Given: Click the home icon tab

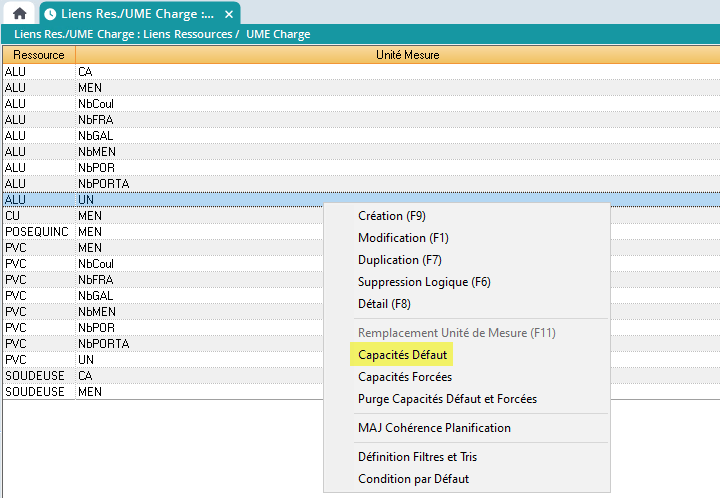Looking at the screenshot, I should coord(19,14).
